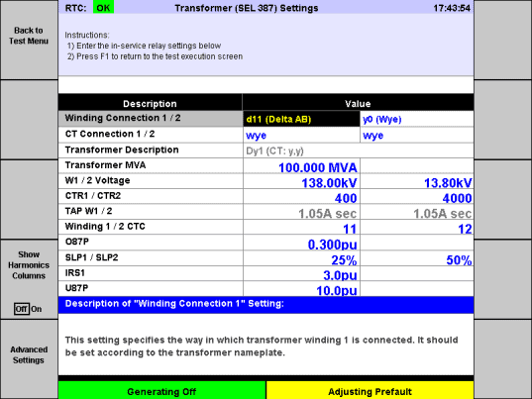This screenshot has height=399, width=532.
Task: Select y0 (Wye) winding connection 2 value
Action: coord(417,119)
